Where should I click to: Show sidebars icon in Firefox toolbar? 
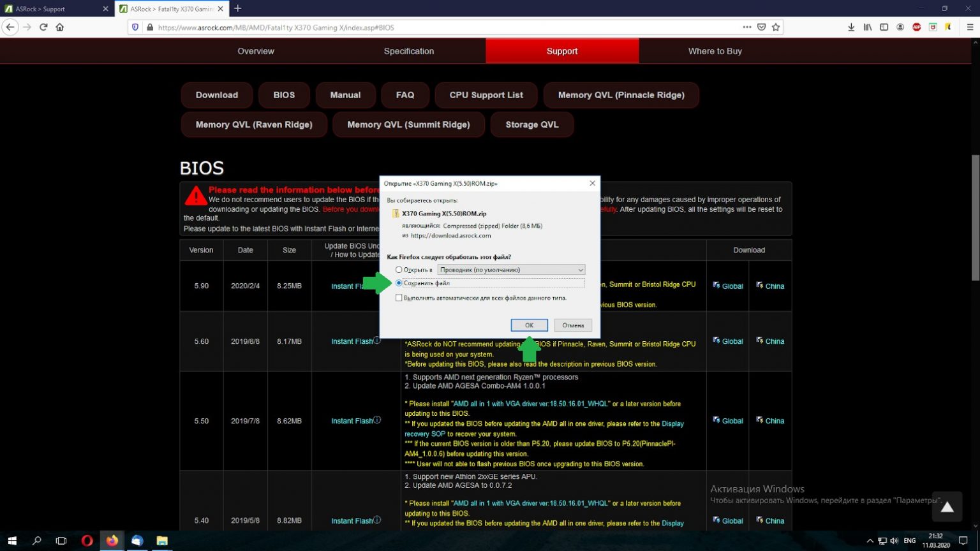pos(884,27)
